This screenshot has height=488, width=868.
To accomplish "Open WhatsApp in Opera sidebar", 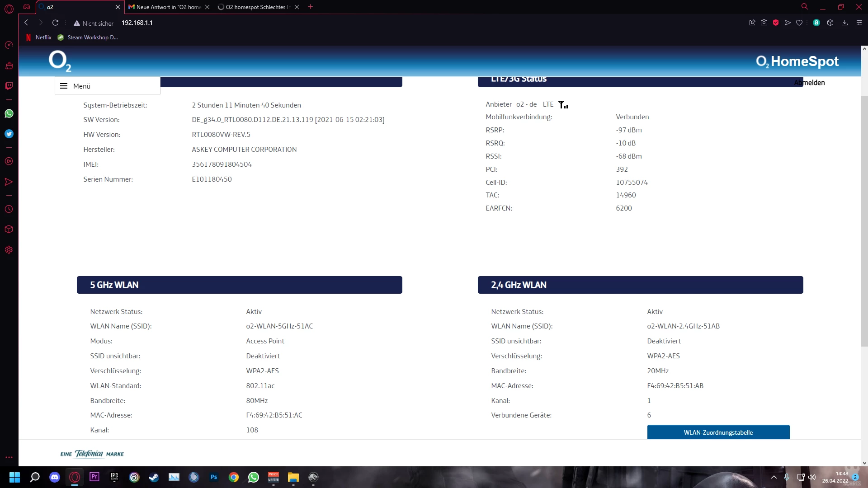I will pos(9,113).
